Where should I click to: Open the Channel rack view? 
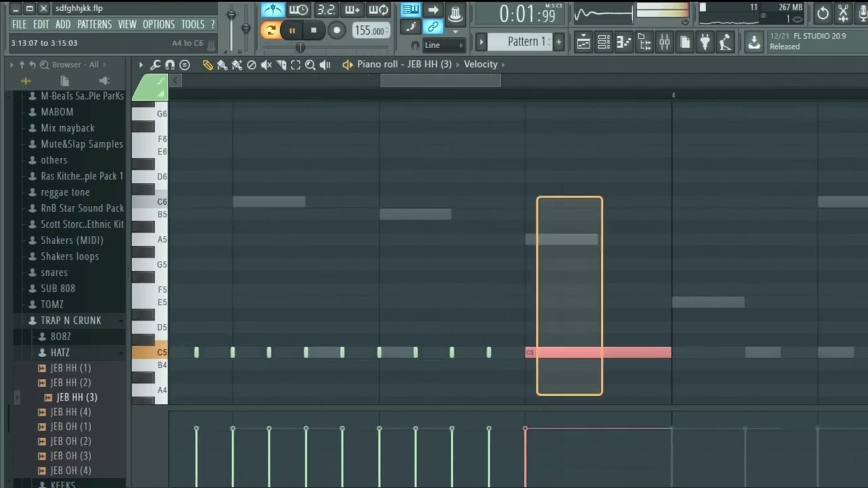point(604,43)
